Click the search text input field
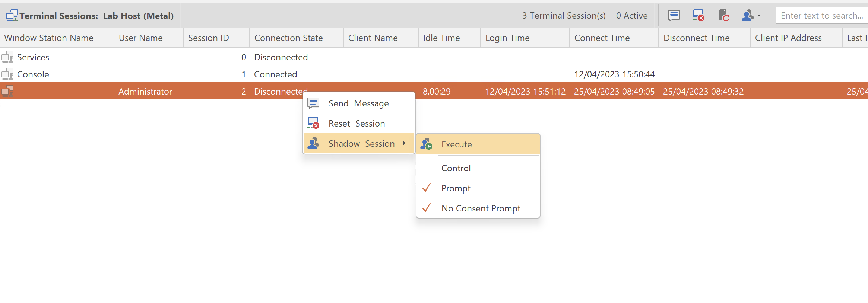 [821, 16]
